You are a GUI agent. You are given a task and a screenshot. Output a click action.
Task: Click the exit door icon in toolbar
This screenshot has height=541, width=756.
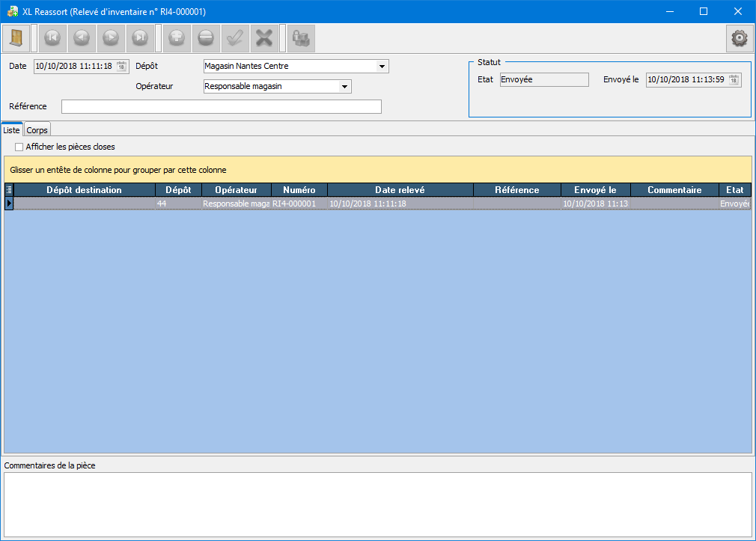tap(16, 37)
